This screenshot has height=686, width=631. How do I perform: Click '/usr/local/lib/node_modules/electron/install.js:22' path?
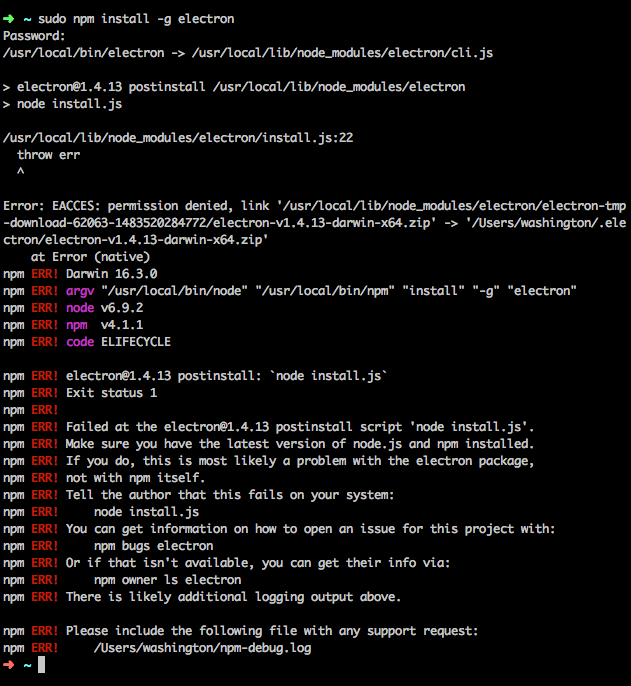tap(178, 138)
